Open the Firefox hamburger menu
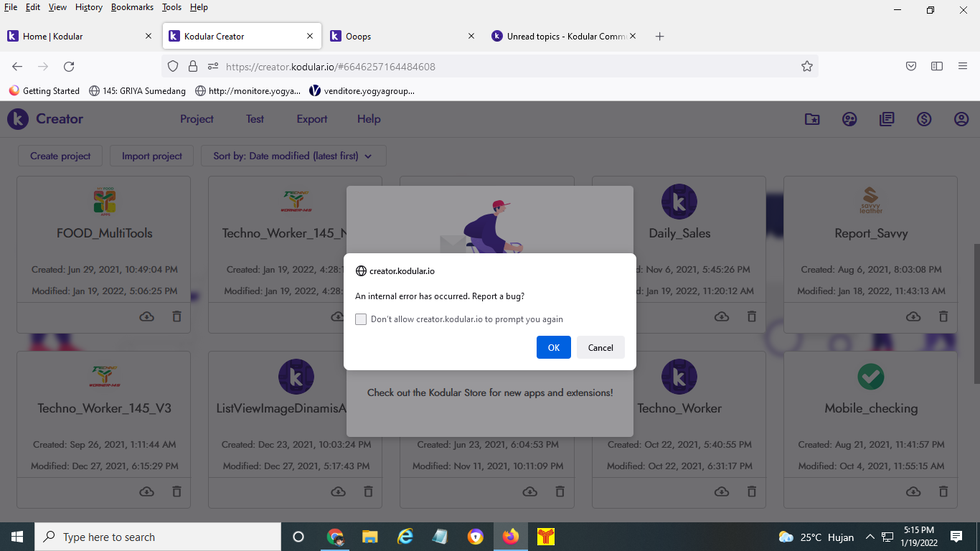This screenshot has width=980, height=551. pyautogui.click(x=963, y=67)
